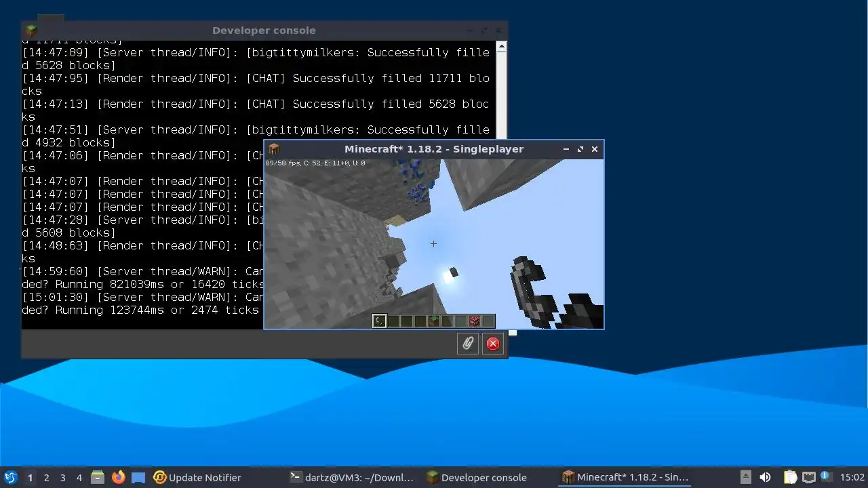This screenshot has width=868, height=488.
Task: Click the scroll-up arrow in Developer console
Action: pos(501,47)
